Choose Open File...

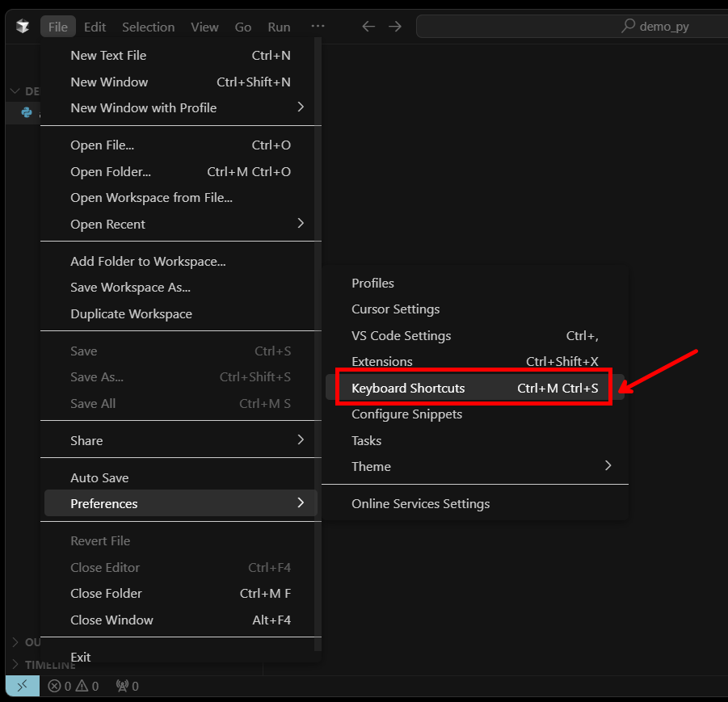tap(181, 145)
